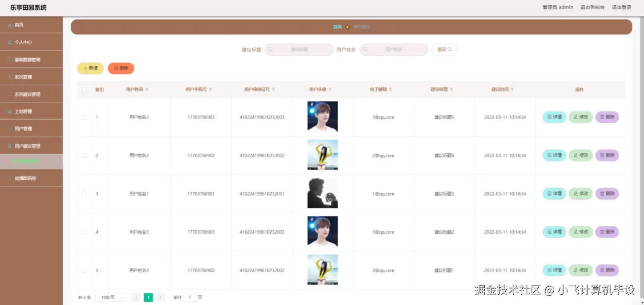Click the next page arrow in pagination

161,297
